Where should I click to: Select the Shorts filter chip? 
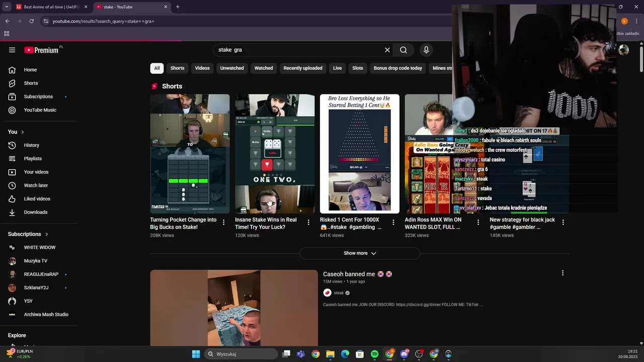[x=177, y=68]
